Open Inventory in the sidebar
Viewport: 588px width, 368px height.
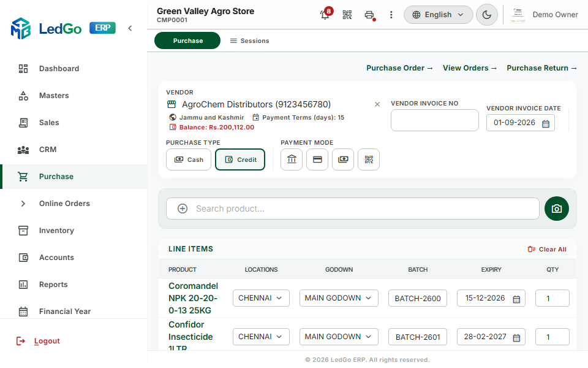coord(73,231)
